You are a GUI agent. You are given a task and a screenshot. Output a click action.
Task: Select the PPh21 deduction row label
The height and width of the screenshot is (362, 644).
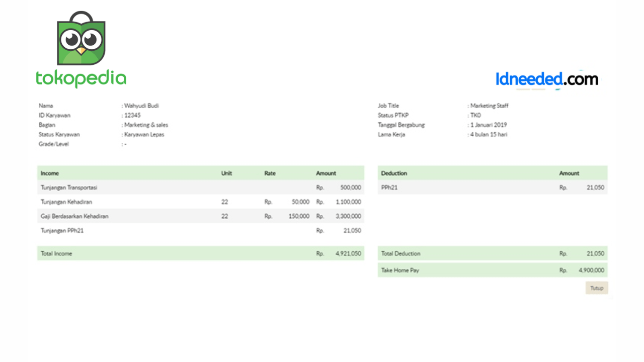(x=389, y=188)
